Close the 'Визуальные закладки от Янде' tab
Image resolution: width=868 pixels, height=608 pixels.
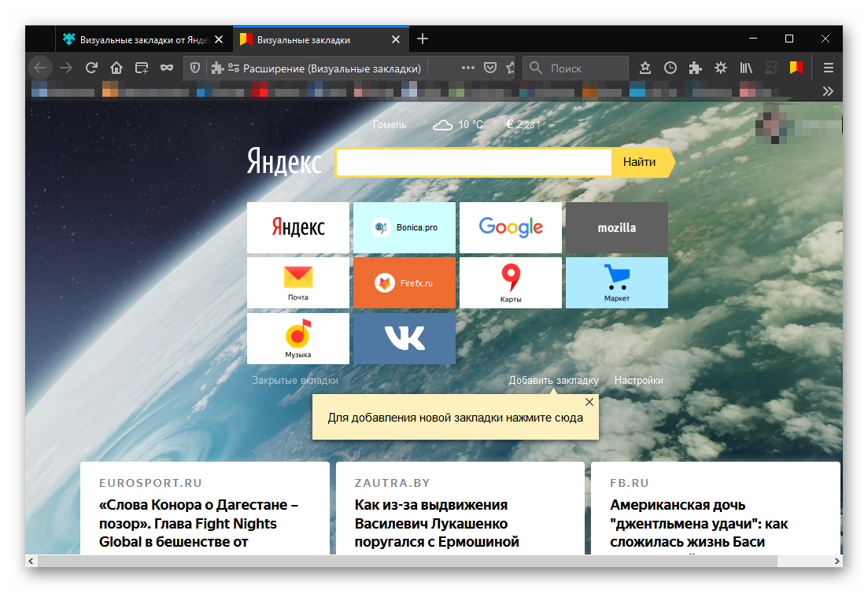click(219, 40)
